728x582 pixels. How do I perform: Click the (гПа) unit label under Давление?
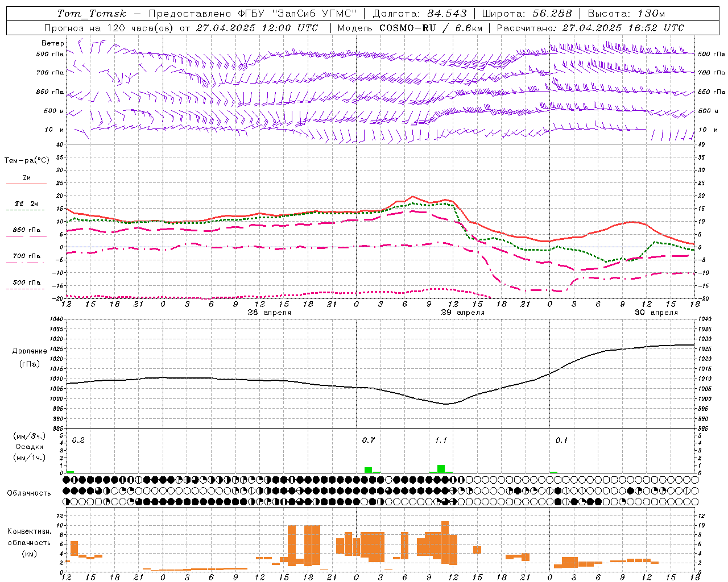tap(30, 364)
